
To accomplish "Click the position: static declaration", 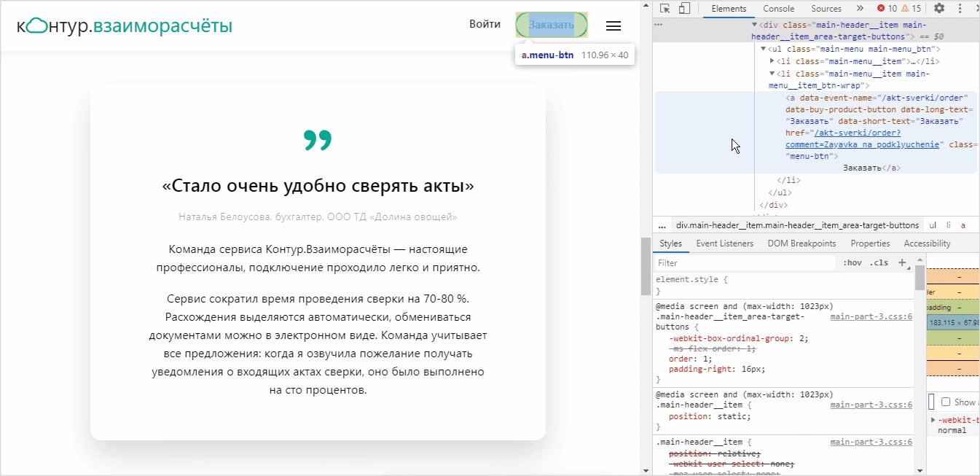I will (710, 417).
